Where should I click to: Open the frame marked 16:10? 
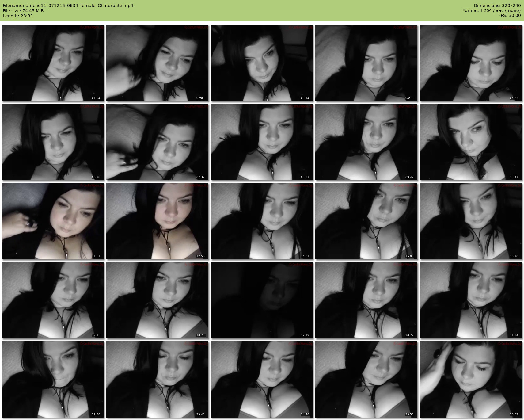(x=470, y=221)
